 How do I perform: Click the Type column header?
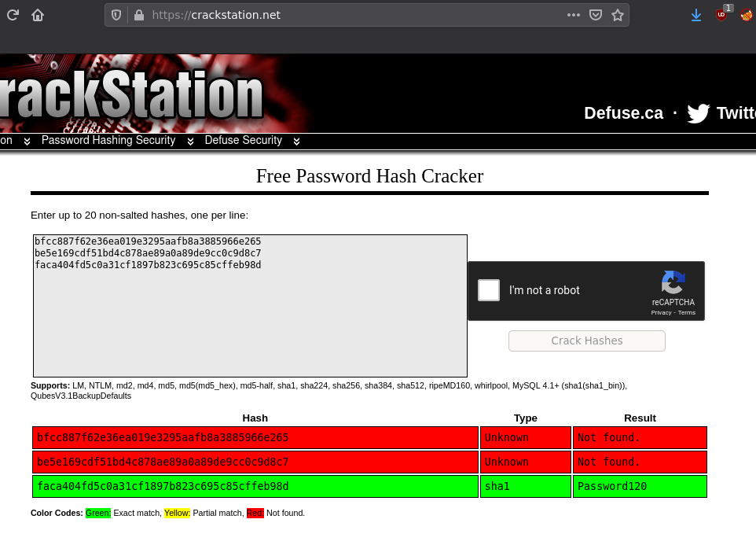click(526, 418)
